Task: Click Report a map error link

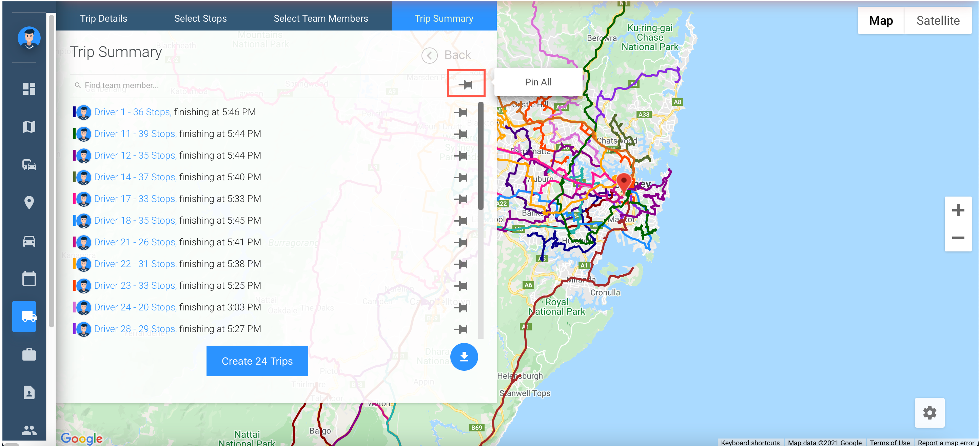Action: click(x=946, y=443)
